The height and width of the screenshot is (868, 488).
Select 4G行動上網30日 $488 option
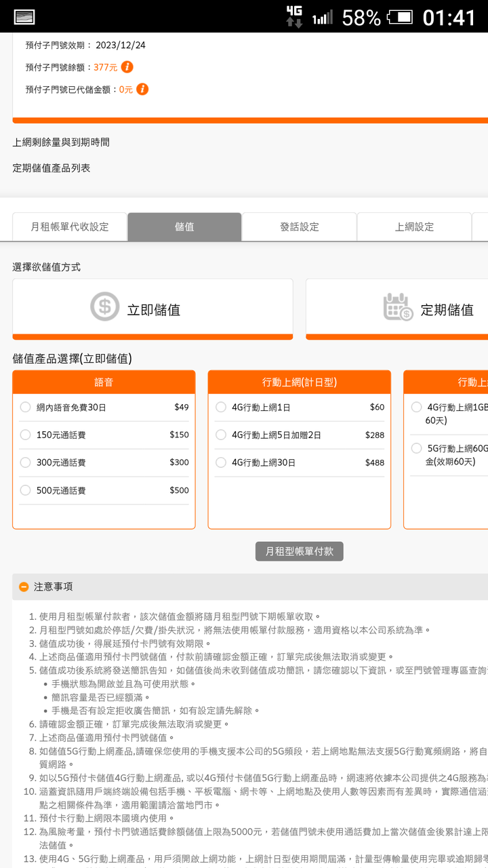300,462
